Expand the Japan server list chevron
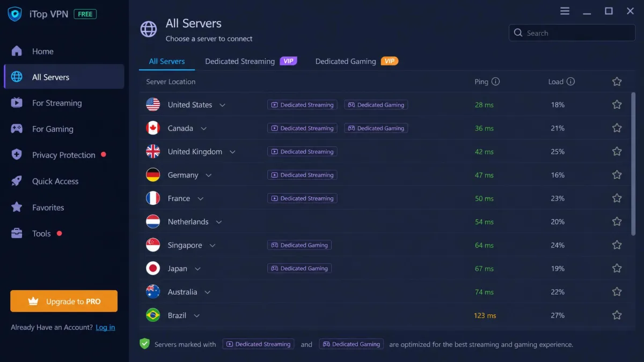This screenshot has height=362, width=644. click(x=197, y=269)
